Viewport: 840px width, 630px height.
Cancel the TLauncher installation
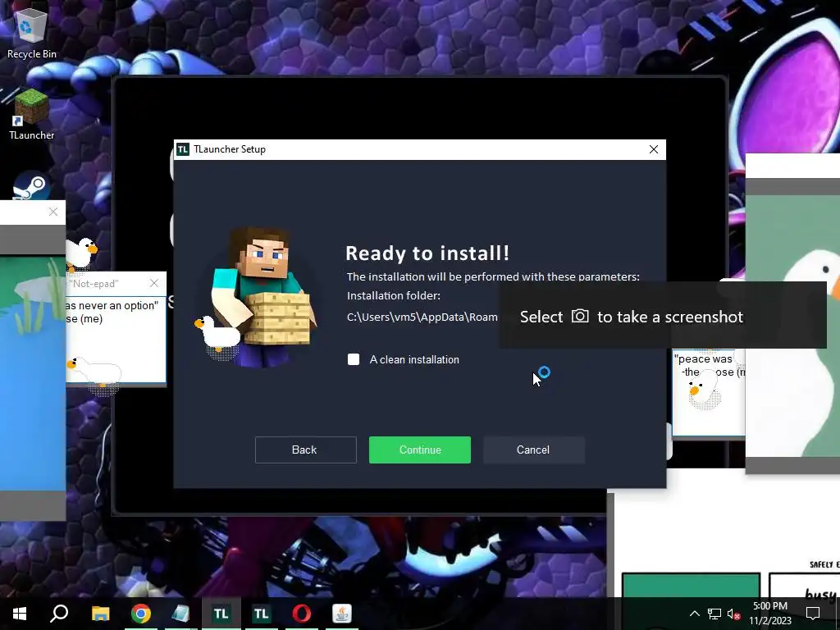click(x=533, y=450)
